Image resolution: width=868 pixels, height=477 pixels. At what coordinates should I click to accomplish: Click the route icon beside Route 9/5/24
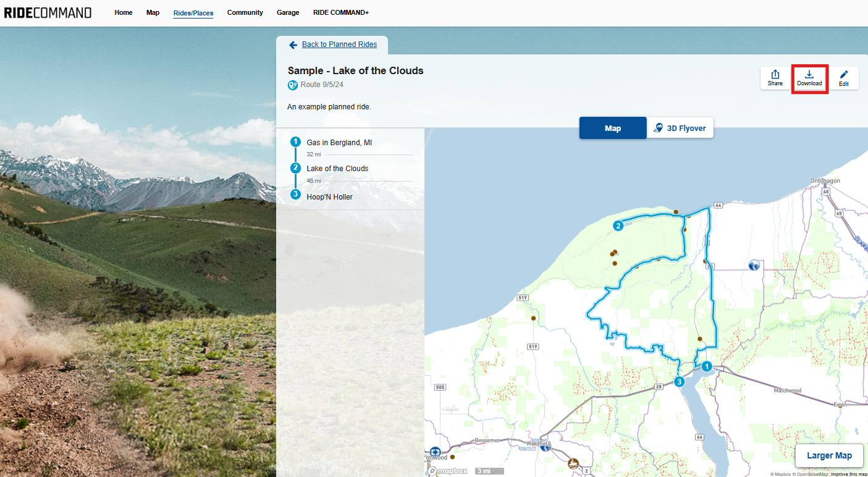point(293,85)
